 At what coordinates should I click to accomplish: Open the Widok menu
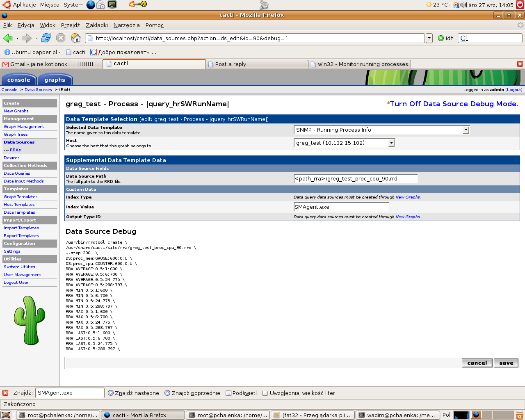coord(48,25)
